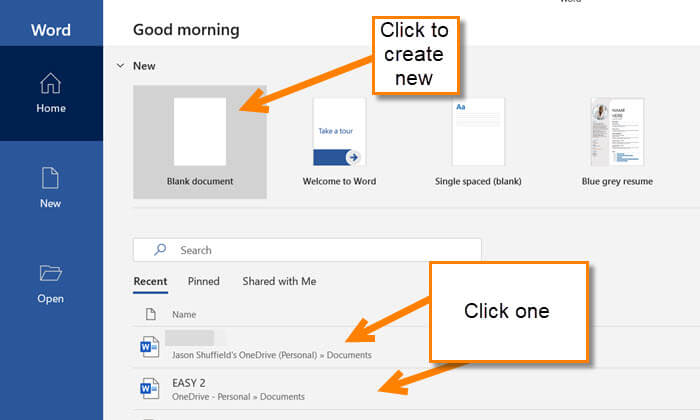The image size is (700, 420).
Task: Switch to the Pinned tab
Action: (x=204, y=282)
